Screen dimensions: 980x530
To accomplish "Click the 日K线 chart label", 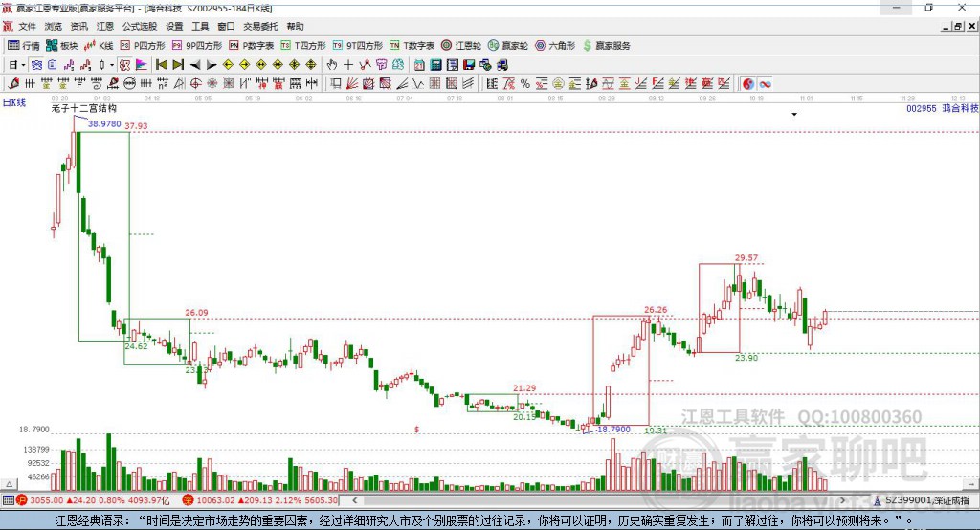I will click(14, 102).
